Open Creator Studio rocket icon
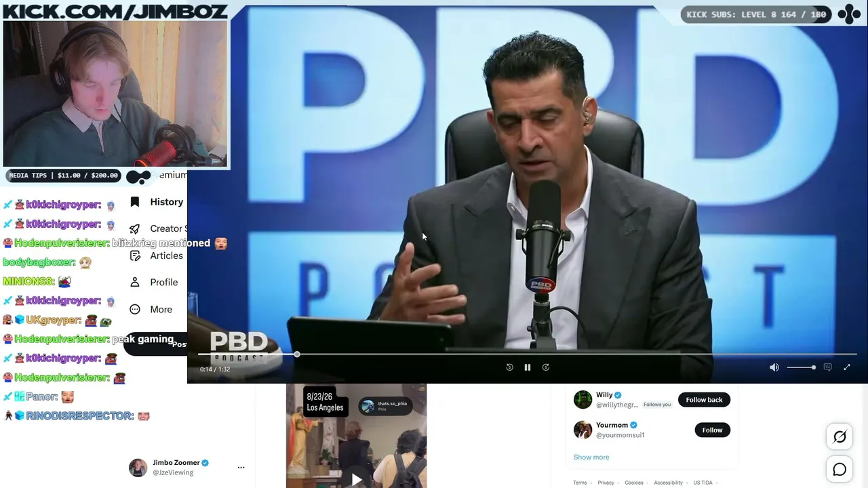This screenshot has height=488, width=868. 135,229
